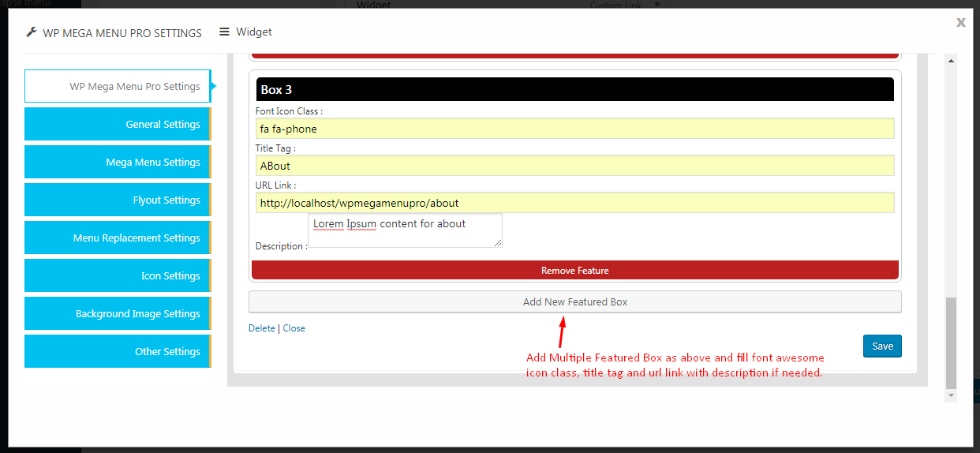The height and width of the screenshot is (453, 980).
Task: Click the Description label
Action: (281, 246)
